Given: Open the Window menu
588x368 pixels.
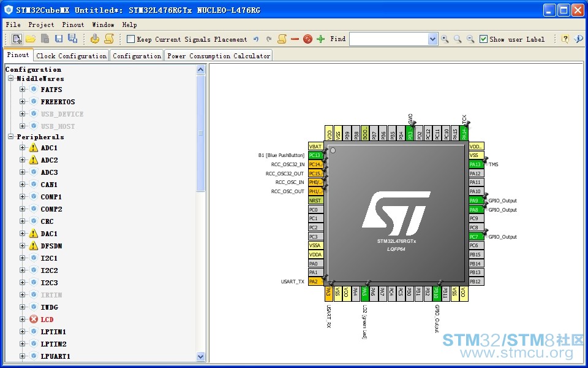Looking at the screenshot, I should point(103,25).
